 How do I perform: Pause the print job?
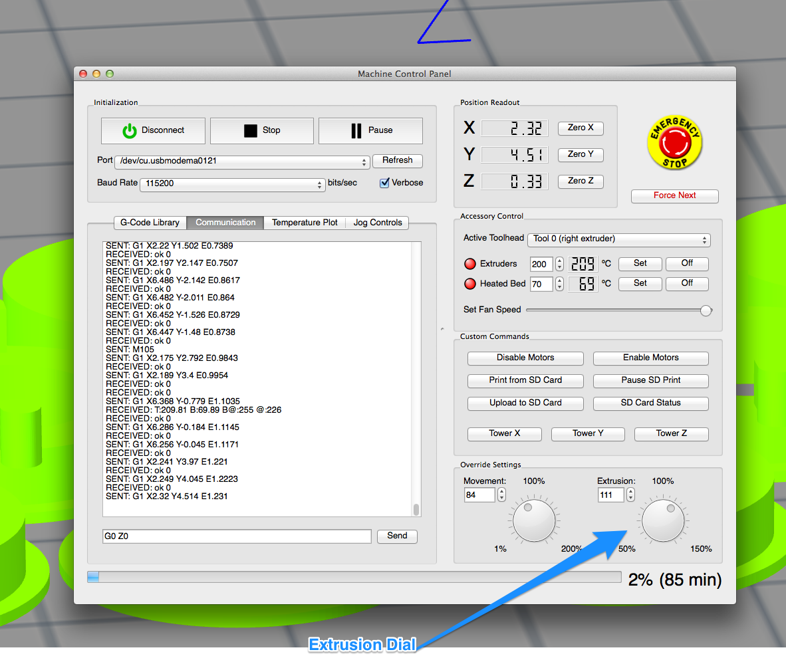point(370,131)
